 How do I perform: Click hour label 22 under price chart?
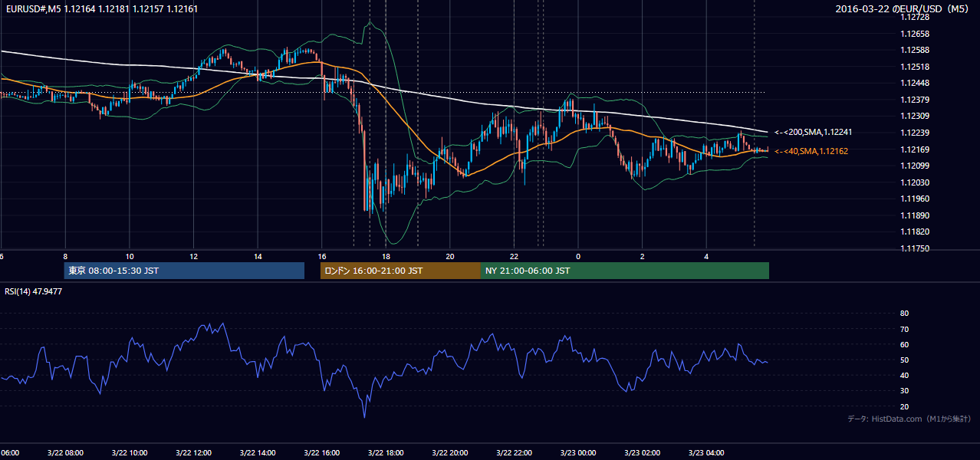click(x=514, y=257)
